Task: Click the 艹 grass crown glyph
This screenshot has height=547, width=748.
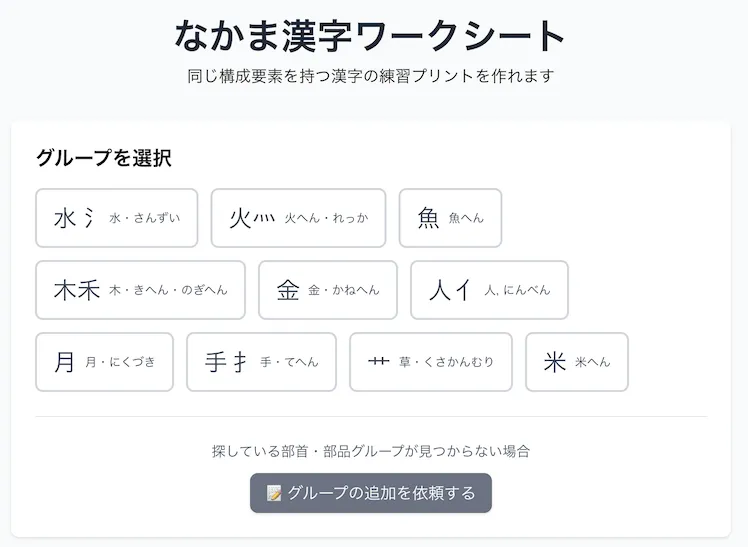Action: (x=378, y=362)
